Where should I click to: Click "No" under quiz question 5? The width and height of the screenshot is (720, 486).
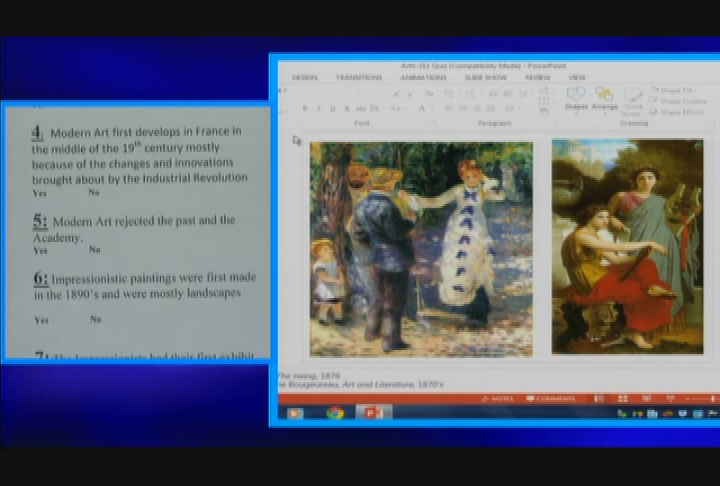(x=95, y=250)
